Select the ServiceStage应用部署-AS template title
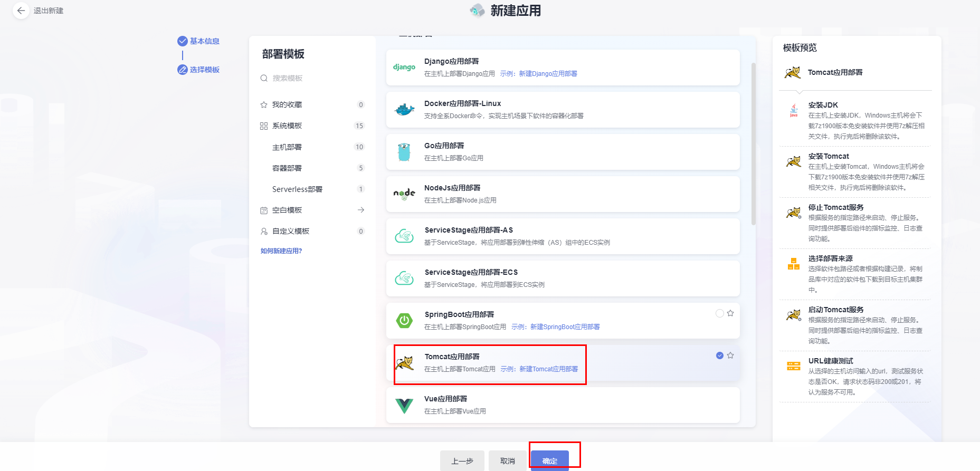The width and height of the screenshot is (980, 471). [469, 230]
